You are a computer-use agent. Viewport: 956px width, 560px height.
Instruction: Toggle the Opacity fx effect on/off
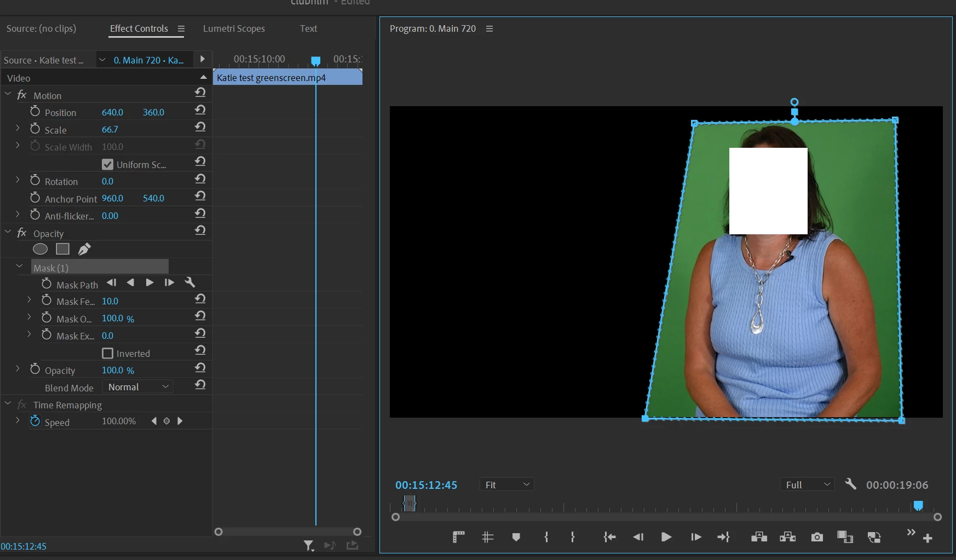tap(22, 233)
